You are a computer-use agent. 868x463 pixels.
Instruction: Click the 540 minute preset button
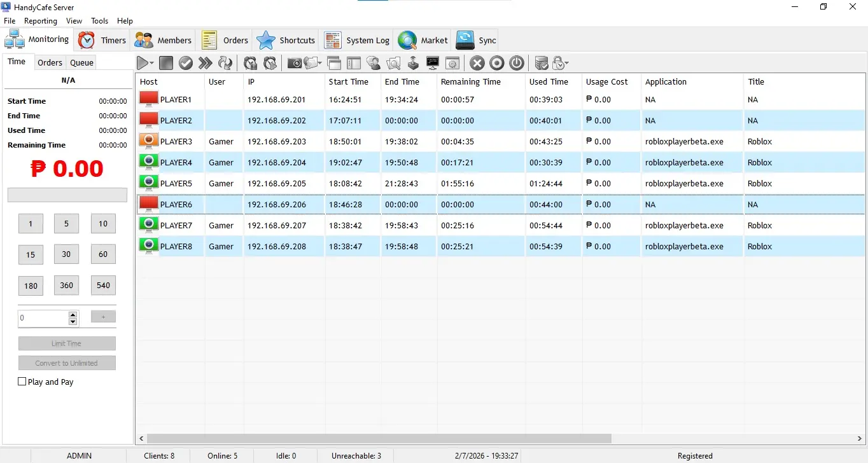coord(103,285)
